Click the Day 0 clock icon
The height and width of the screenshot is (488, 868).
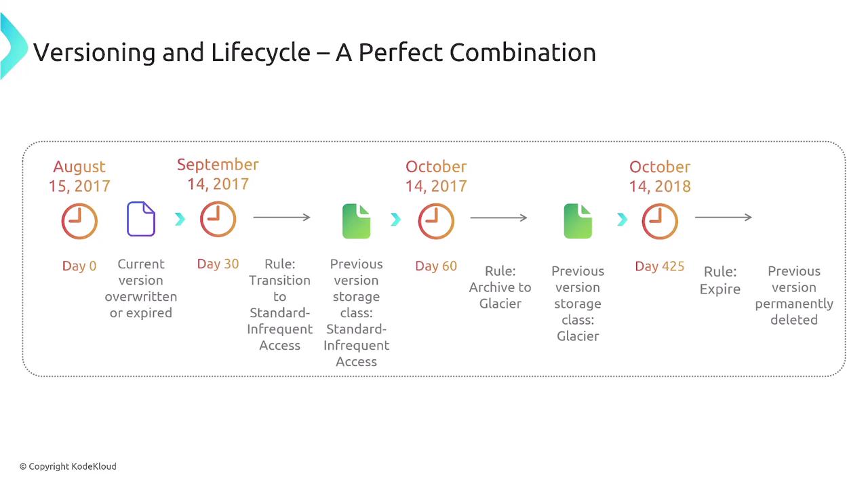click(79, 221)
